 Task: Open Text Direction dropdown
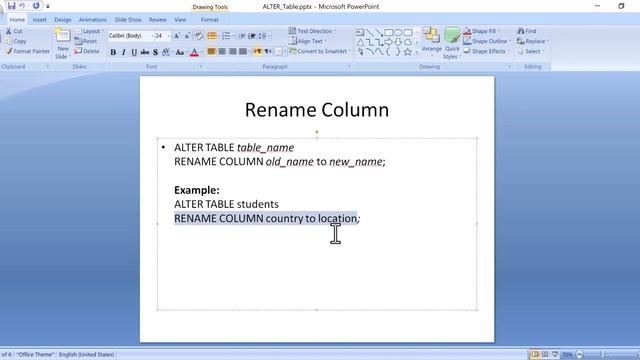point(312,31)
